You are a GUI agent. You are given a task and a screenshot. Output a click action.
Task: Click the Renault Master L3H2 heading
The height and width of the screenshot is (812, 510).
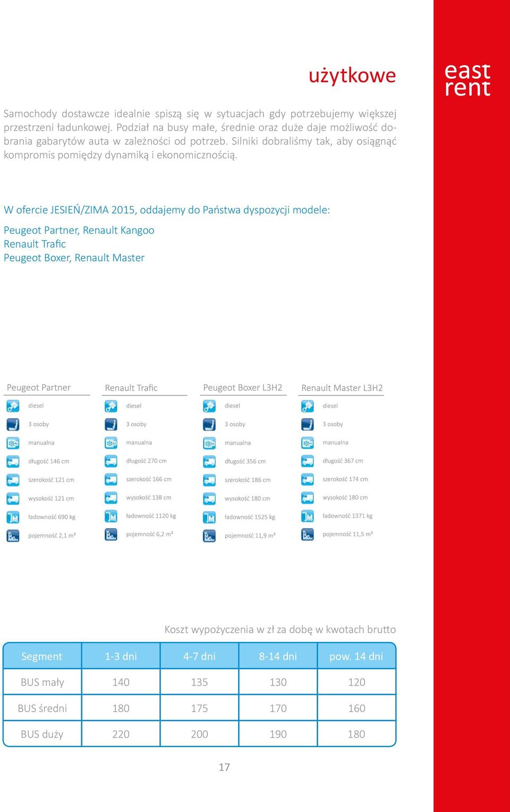click(342, 388)
